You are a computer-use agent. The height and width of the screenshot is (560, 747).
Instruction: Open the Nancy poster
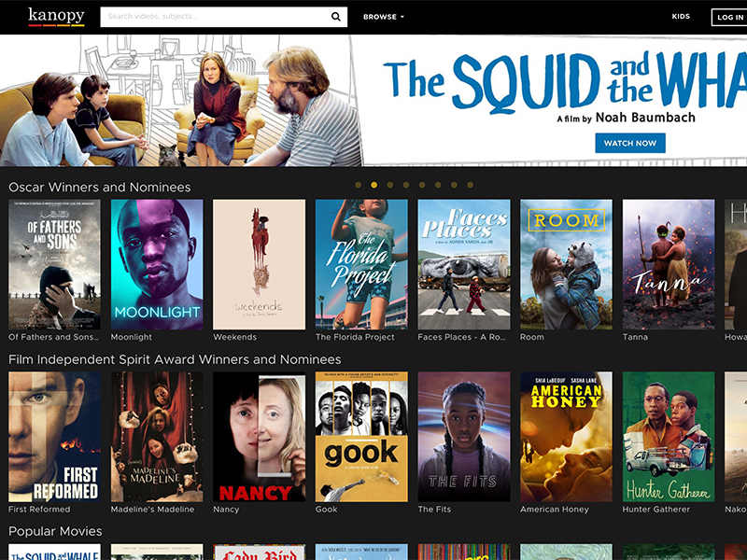(x=260, y=437)
